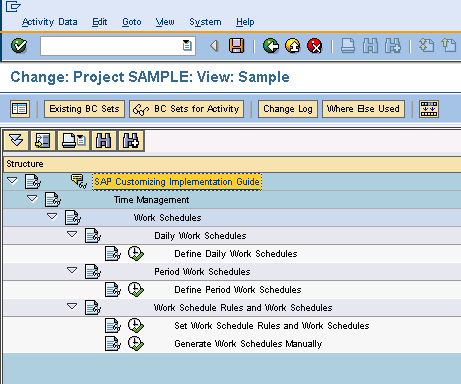The image size is (461, 384).
Task: Open documentation icon for Time Management
Action: coord(53,200)
